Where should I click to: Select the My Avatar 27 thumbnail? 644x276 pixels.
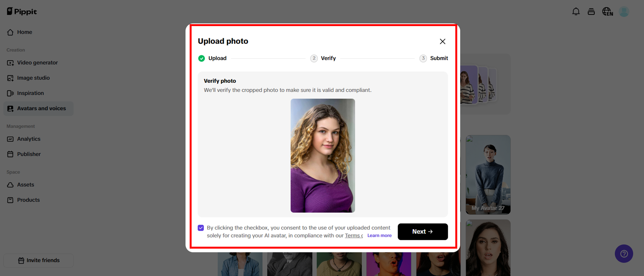pyautogui.click(x=488, y=175)
